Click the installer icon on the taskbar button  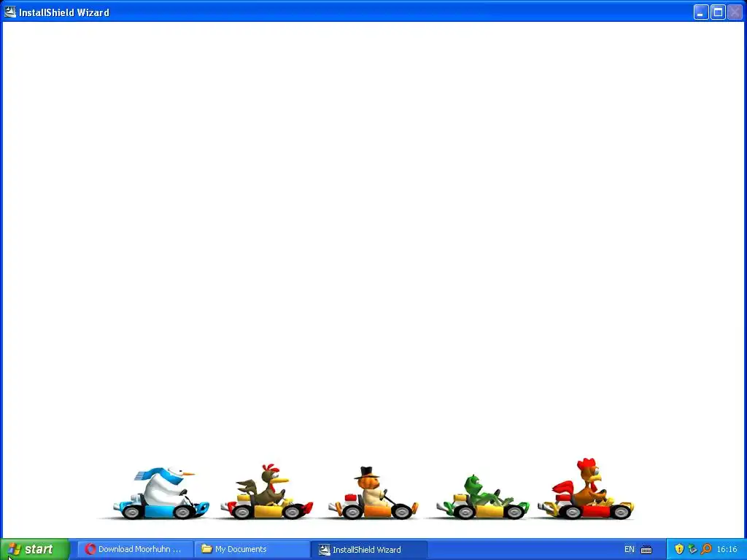(x=324, y=550)
